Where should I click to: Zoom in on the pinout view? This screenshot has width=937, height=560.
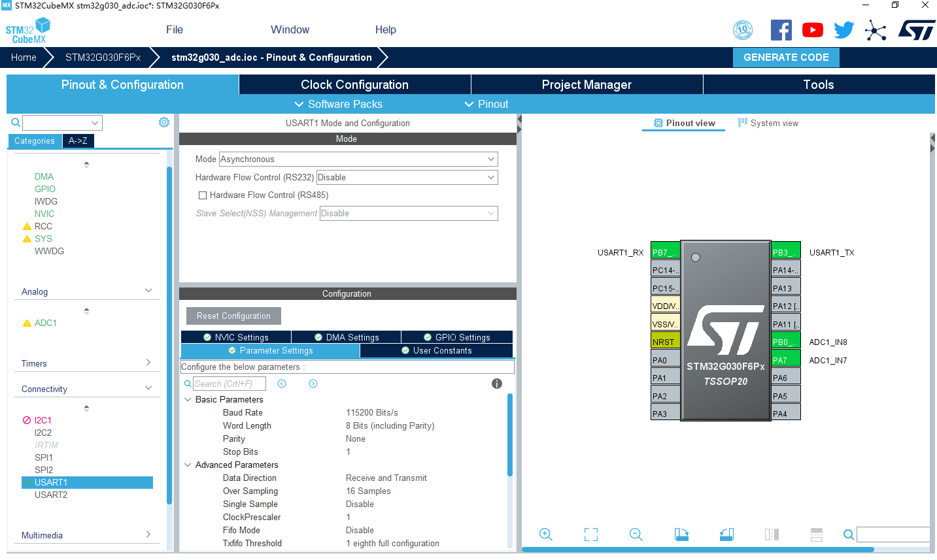click(546, 535)
